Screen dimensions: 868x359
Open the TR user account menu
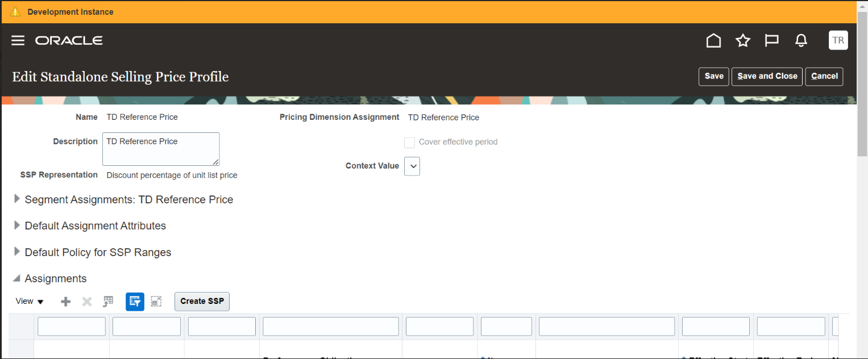coord(838,40)
